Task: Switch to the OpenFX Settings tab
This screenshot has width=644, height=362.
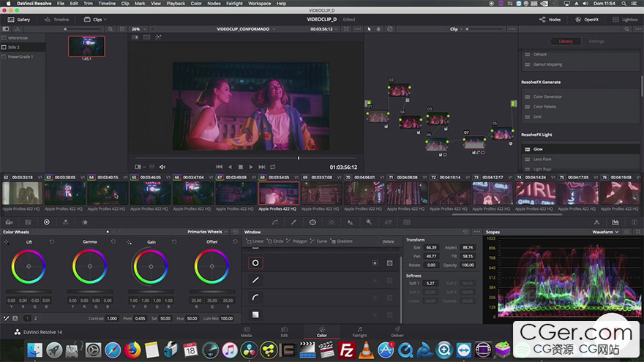Action: point(596,42)
